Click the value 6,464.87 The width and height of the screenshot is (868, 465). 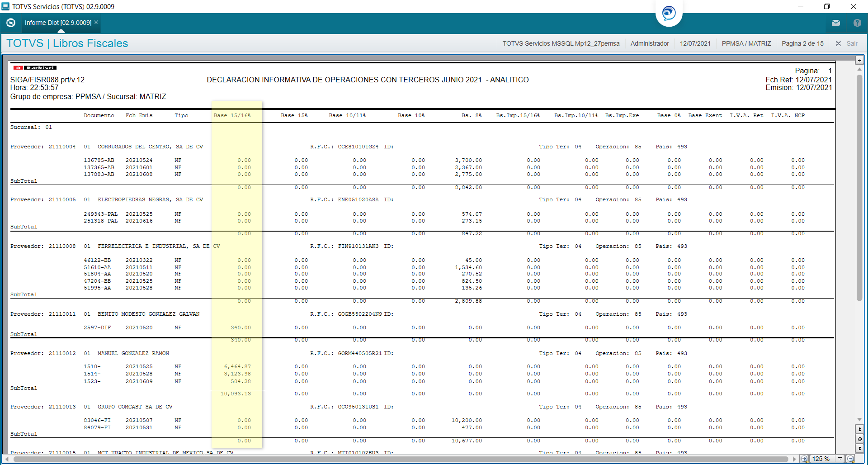237,366
